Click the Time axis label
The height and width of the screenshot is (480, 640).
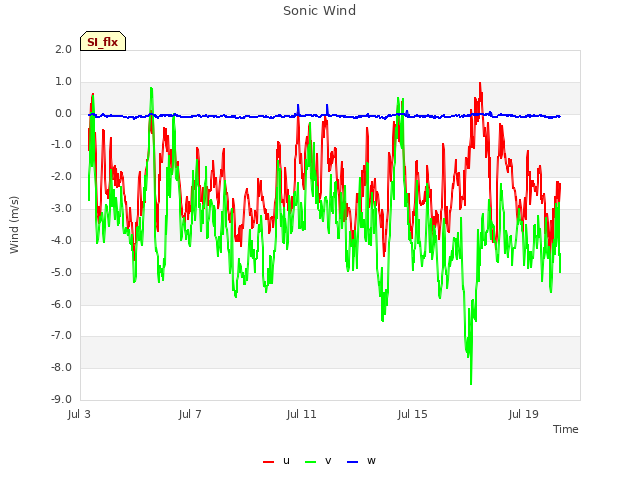tap(565, 429)
